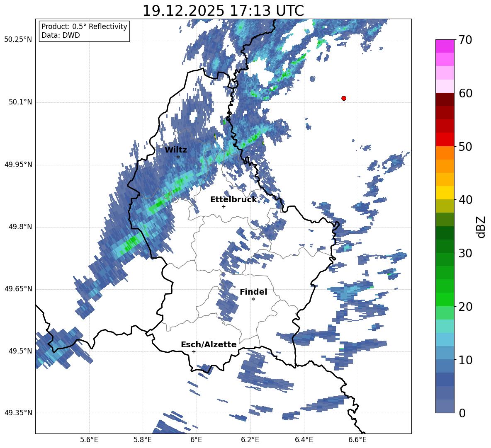Click the dark red swatch below 60 dBZ
This screenshot has width=491, height=448.
pos(445,99)
